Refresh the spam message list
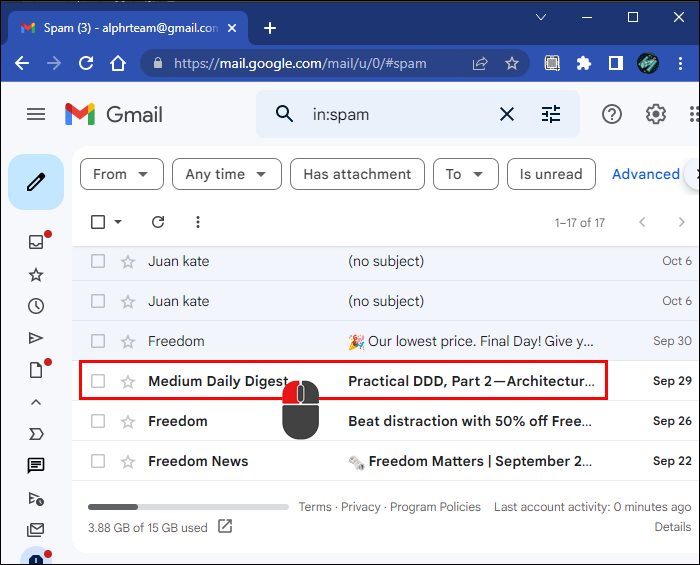Image resolution: width=700 pixels, height=565 pixels. (157, 222)
